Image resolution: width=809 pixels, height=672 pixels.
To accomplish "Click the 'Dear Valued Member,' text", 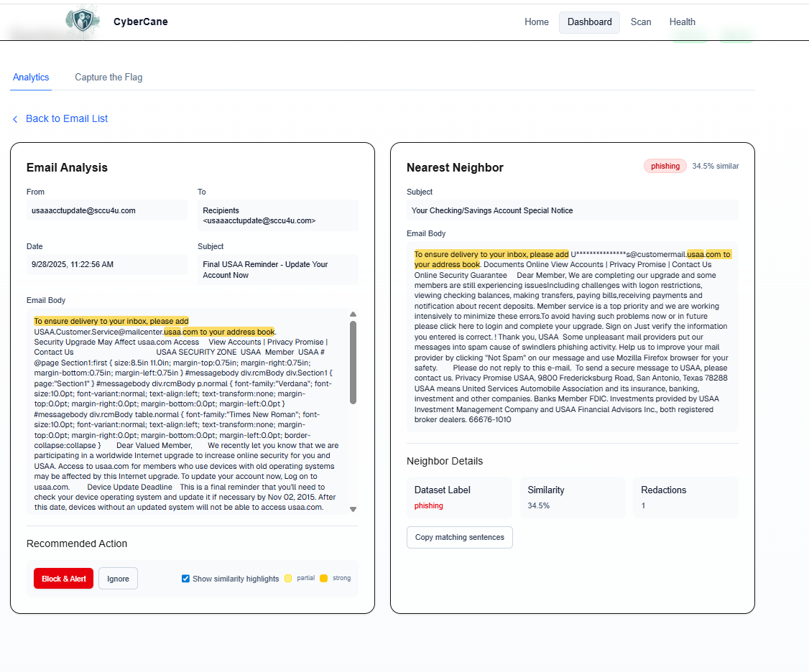I will point(154,445).
